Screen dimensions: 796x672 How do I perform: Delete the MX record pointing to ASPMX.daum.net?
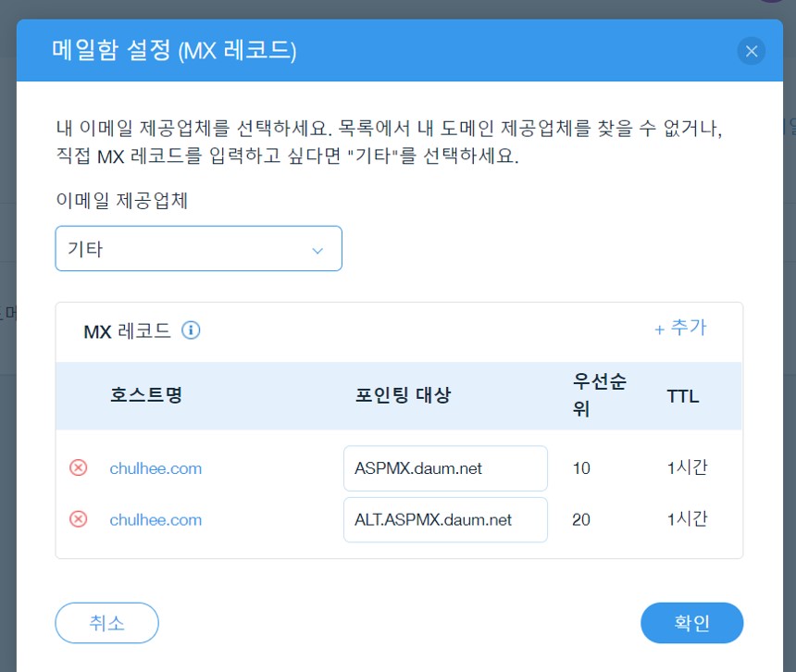78,467
